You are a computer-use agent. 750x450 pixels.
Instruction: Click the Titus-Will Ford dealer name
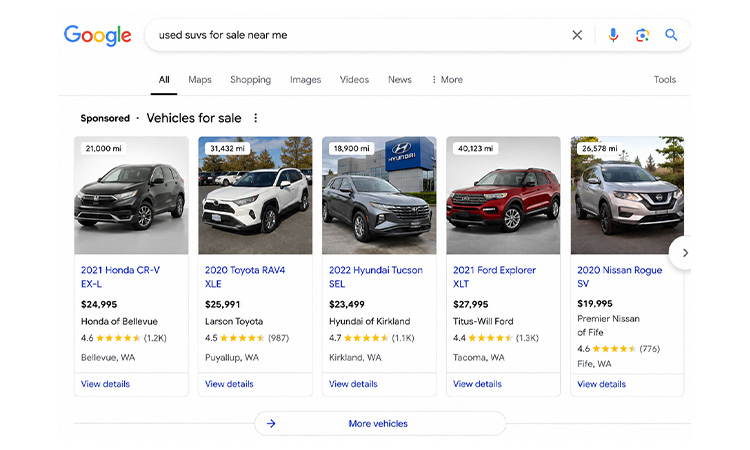coord(483,321)
